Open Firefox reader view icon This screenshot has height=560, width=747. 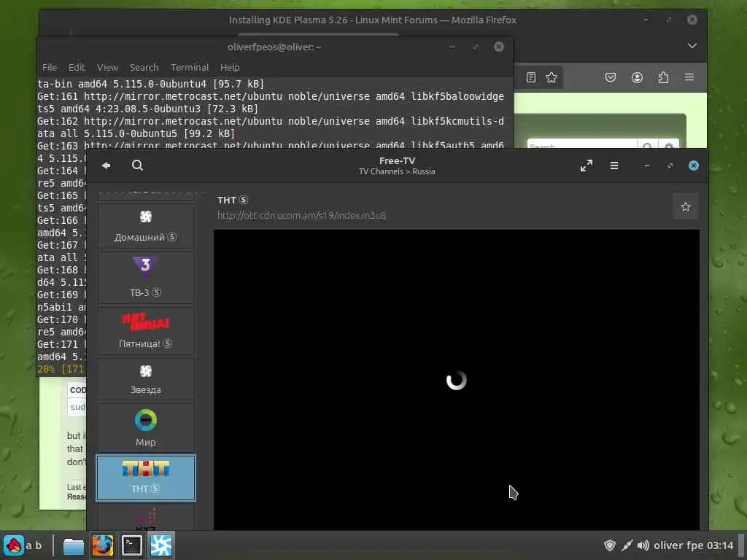coord(531,77)
